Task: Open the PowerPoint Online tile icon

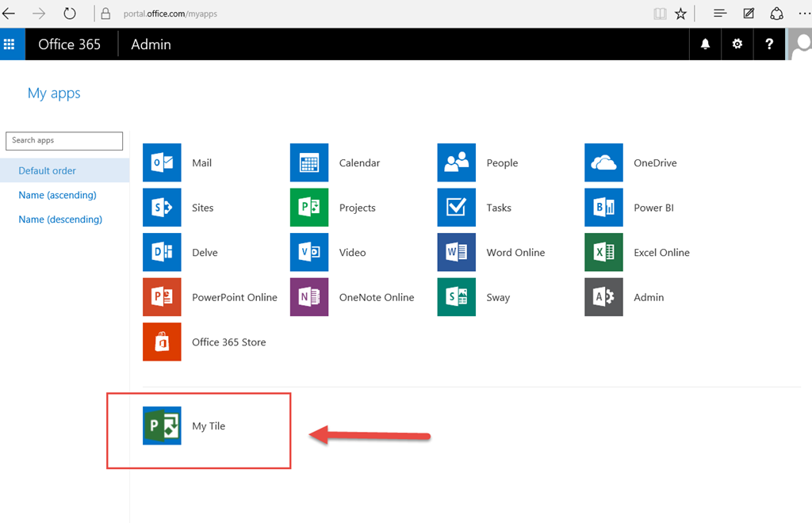Action: [x=162, y=297]
